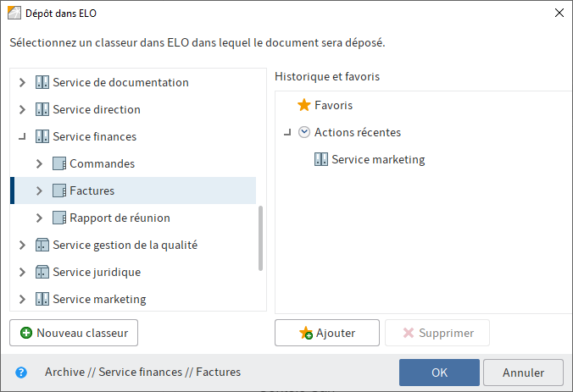The image size is (573, 392).
Task: Click the Service de documentation cabinet icon
Action: (x=42, y=82)
